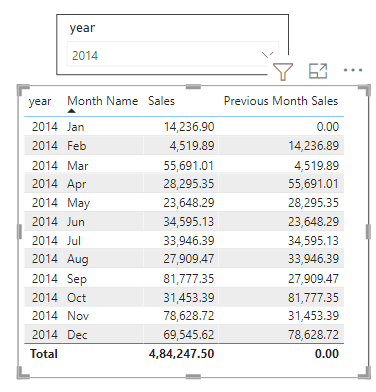Image resolution: width=376 pixels, height=392 pixels.
Task: Click total Sales 4,84,247.50
Action: point(182,354)
